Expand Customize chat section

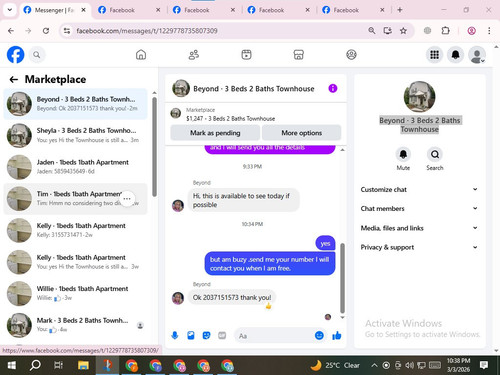pyautogui.click(x=419, y=189)
